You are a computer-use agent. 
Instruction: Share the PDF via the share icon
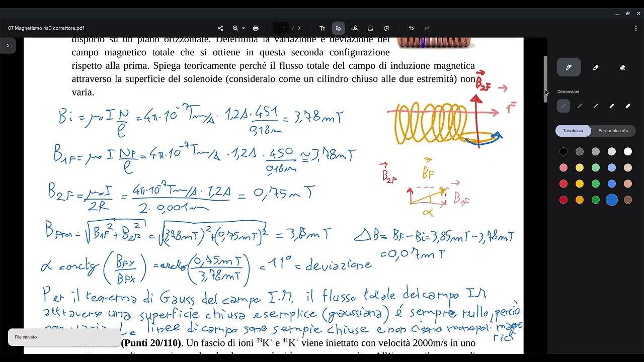pos(220,28)
